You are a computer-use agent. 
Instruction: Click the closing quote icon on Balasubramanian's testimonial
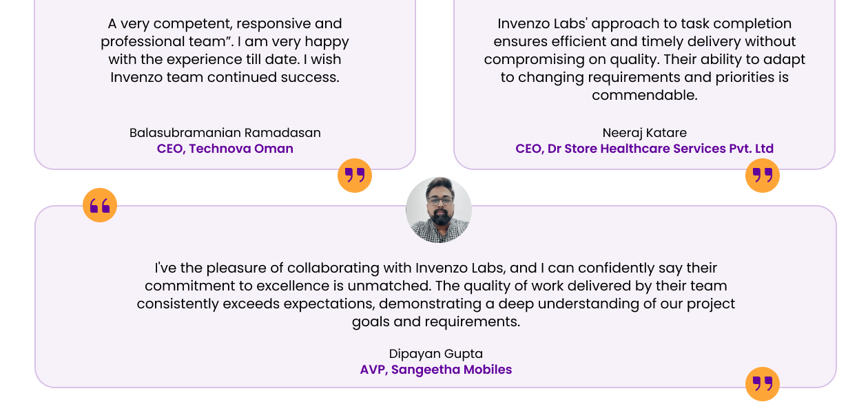point(355,176)
